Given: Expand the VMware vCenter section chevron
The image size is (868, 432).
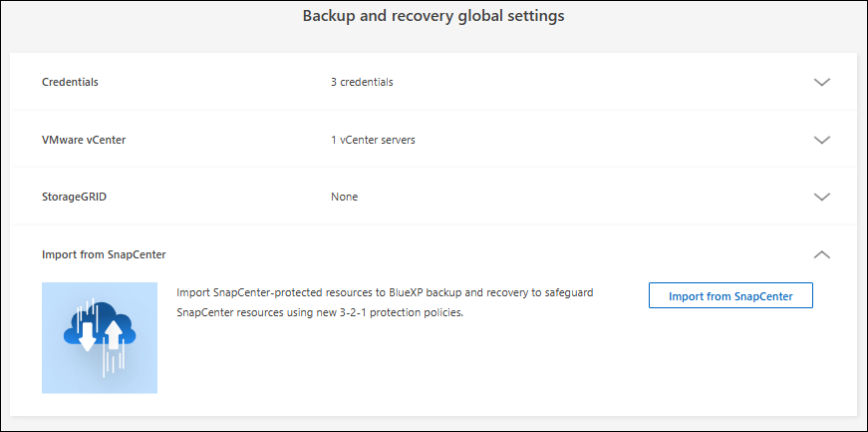Looking at the screenshot, I should 821,140.
